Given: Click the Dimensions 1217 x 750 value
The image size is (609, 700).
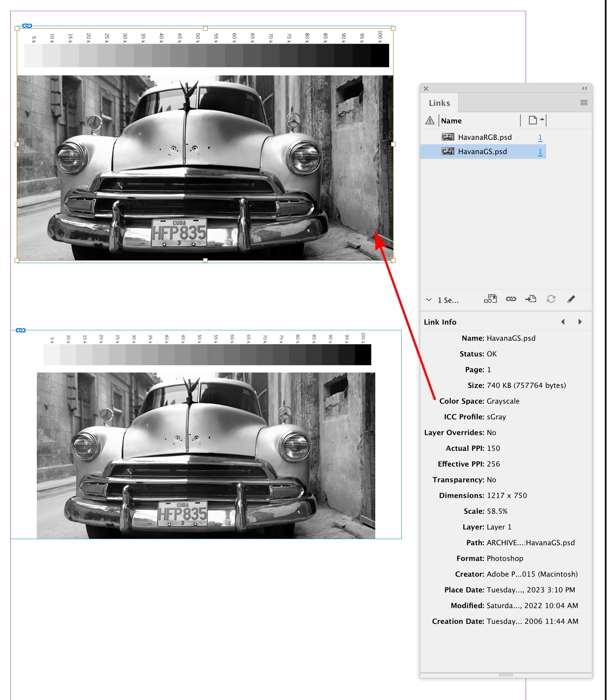Looking at the screenshot, I should pos(507,496).
